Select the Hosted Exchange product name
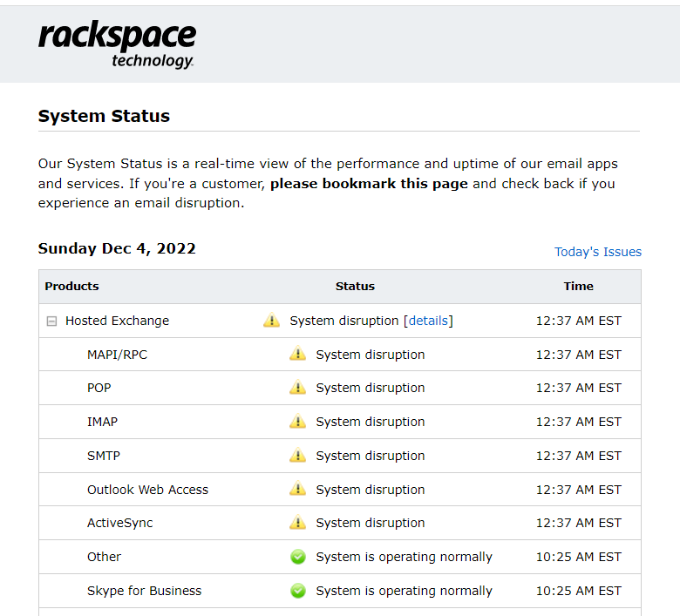The height and width of the screenshot is (616, 680). pyautogui.click(x=117, y=321)
